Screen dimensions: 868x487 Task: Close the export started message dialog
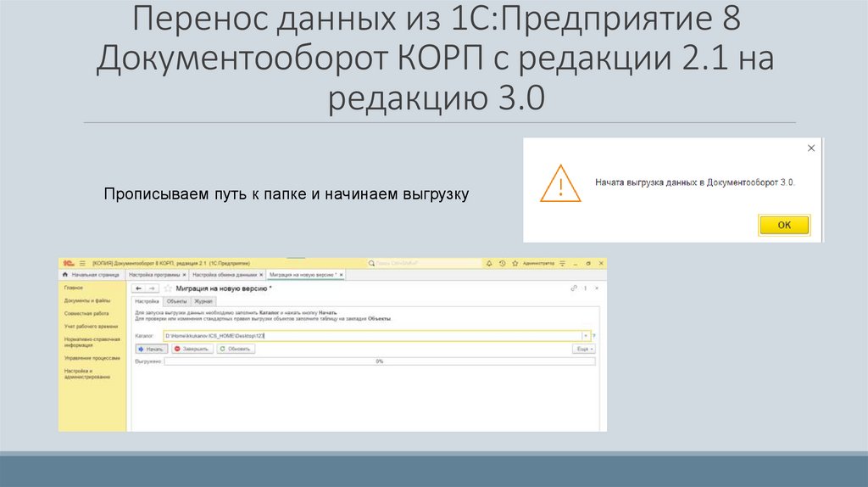point(811,148)
